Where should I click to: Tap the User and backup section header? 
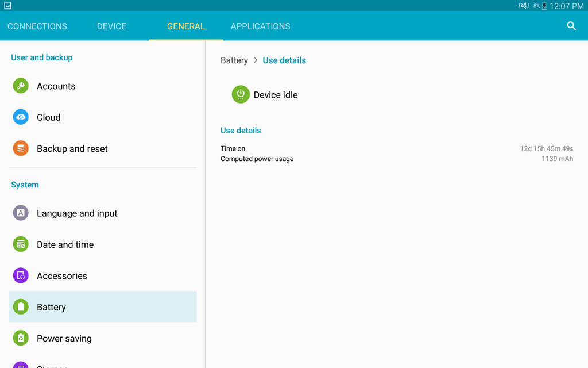41,57
